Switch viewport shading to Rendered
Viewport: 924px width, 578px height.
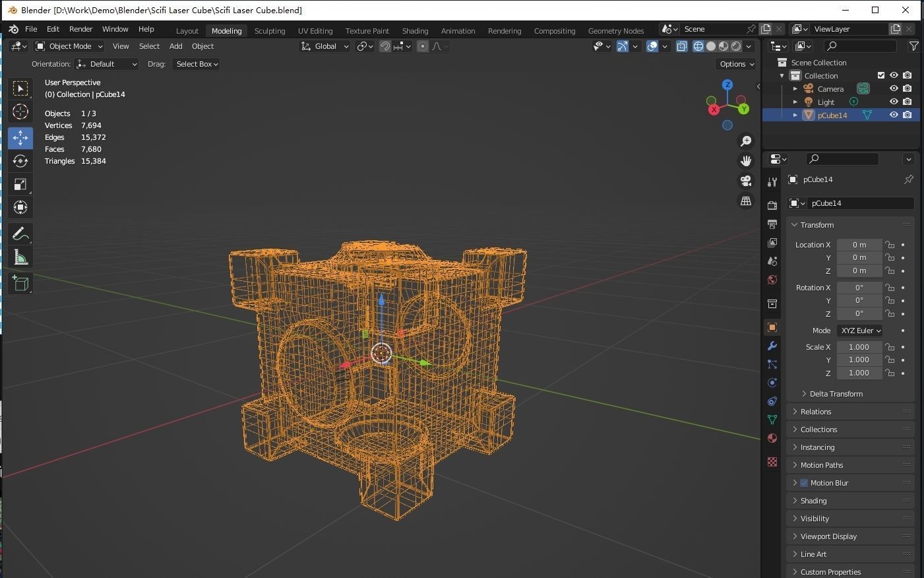[736, 46]
